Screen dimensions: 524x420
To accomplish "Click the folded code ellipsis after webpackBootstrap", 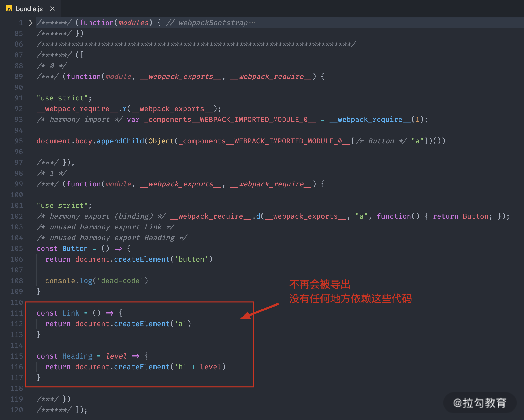I will tap(252, 23).
